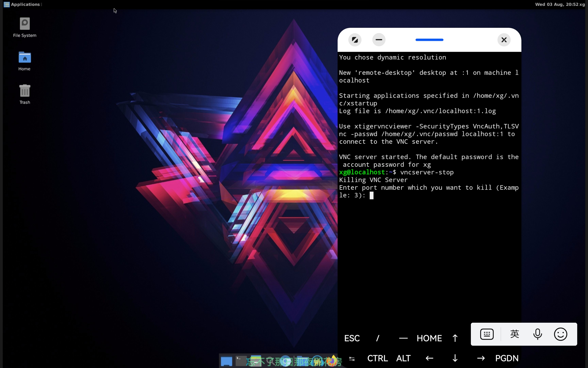This screenshot has height=368, width=588.
Task: Click the 'xg' user label in the top panel
Action: [x=582, y=5]
